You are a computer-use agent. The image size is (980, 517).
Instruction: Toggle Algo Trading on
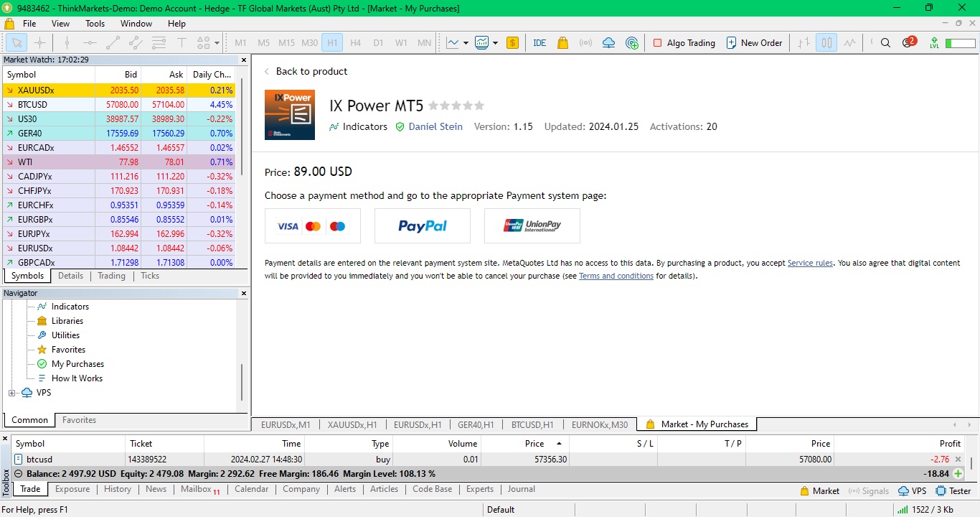pos(684,43)
